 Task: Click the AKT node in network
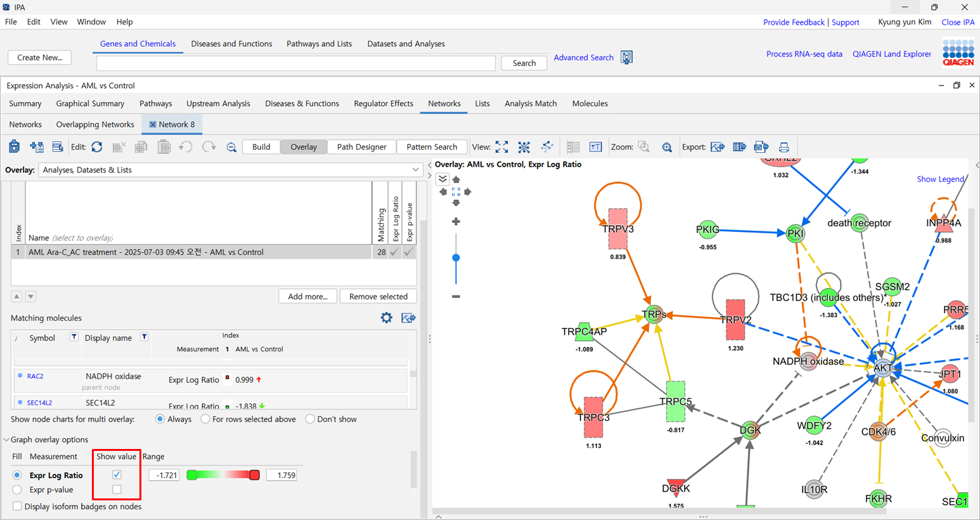coord(883,368)
